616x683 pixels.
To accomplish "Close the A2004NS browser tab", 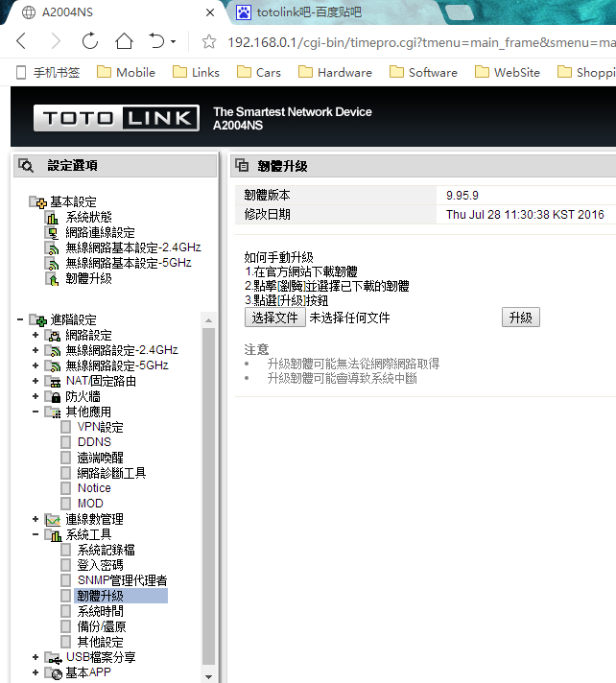I will [x=210, y=12].
